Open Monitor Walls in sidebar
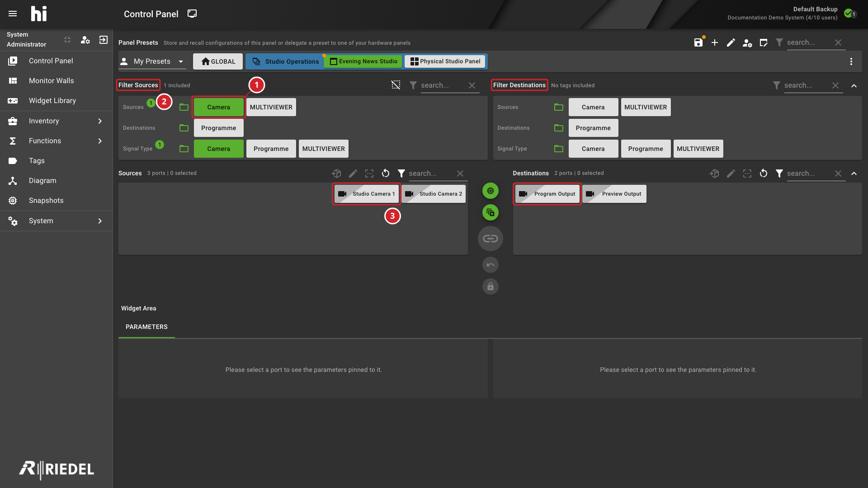The image size is (868, 488). 57,81
